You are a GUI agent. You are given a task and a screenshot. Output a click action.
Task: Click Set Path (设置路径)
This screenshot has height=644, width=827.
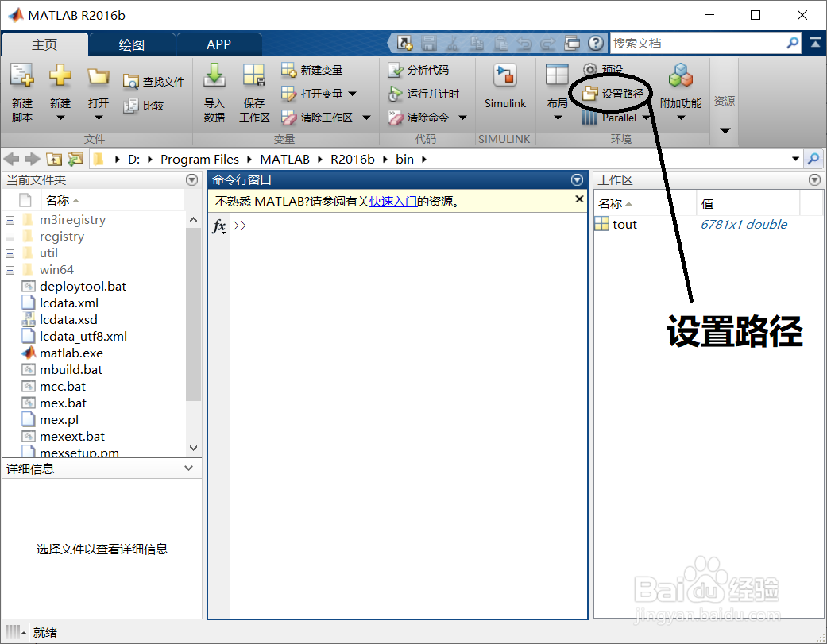[613, 94]
